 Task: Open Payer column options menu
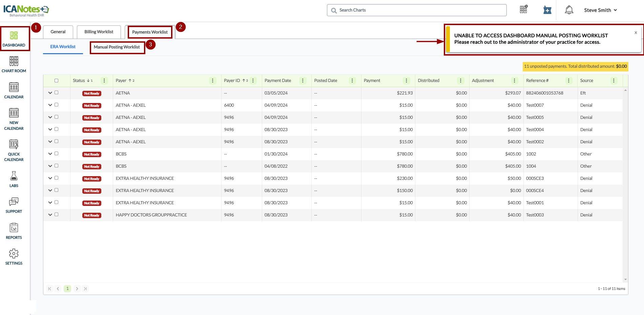(x=213, y=81)
